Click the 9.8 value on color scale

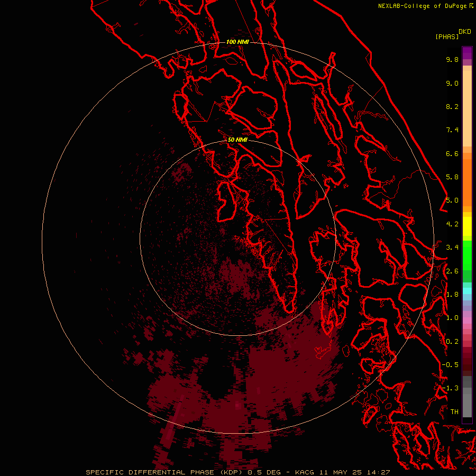coord(452,59)
